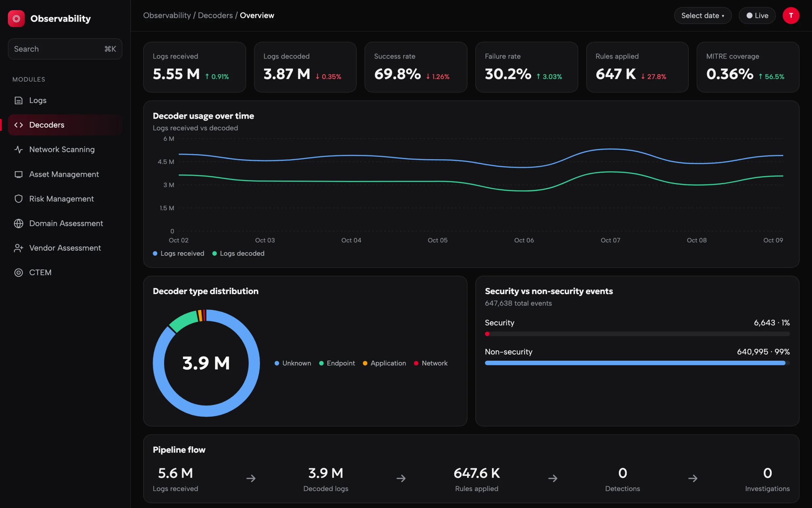This screenshot has width=812, height=508.
Task: Click the Logs received 5.55 M card
Action: pyautogui.click(x=195, y=67)
